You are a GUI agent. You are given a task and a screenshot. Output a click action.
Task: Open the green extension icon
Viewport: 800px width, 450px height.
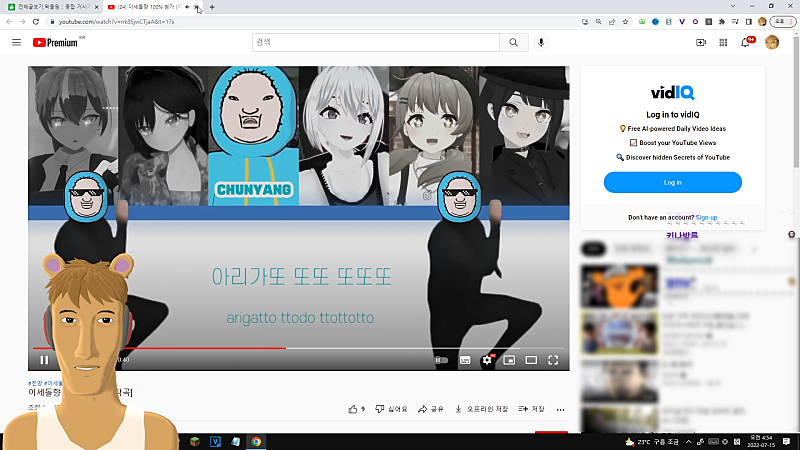click(642, 22)
